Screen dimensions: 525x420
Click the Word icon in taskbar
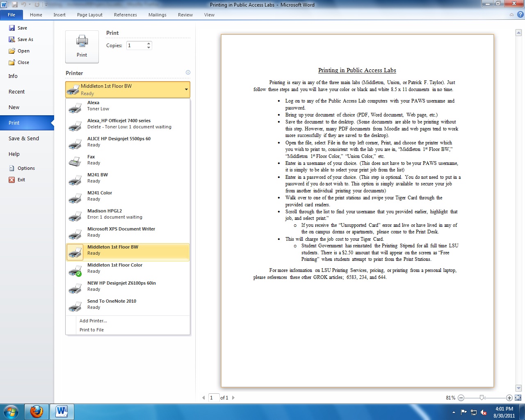[62, 411]
